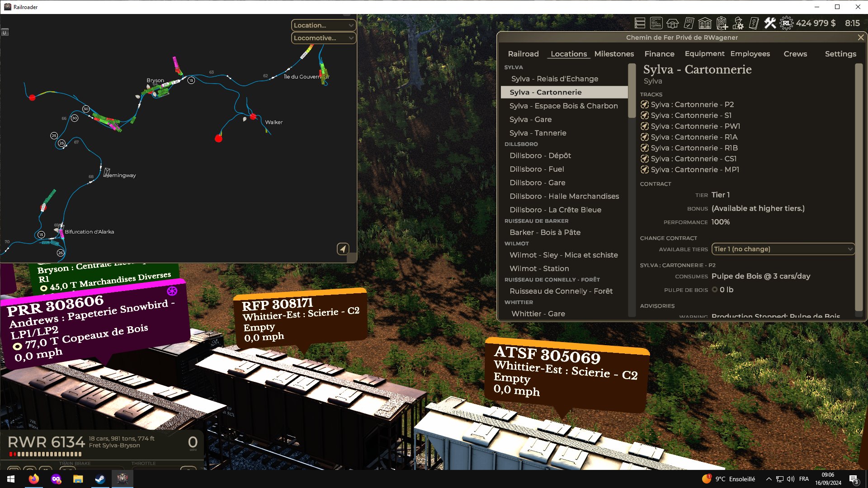The height and width of the screenshot is (488, 868).
Task: Open Firefox from the taskbar
Action: coord(33,479)
